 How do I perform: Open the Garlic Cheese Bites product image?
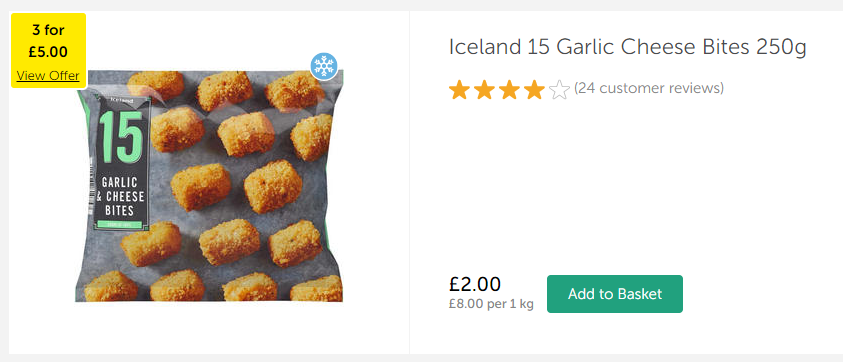coord(209,186)
